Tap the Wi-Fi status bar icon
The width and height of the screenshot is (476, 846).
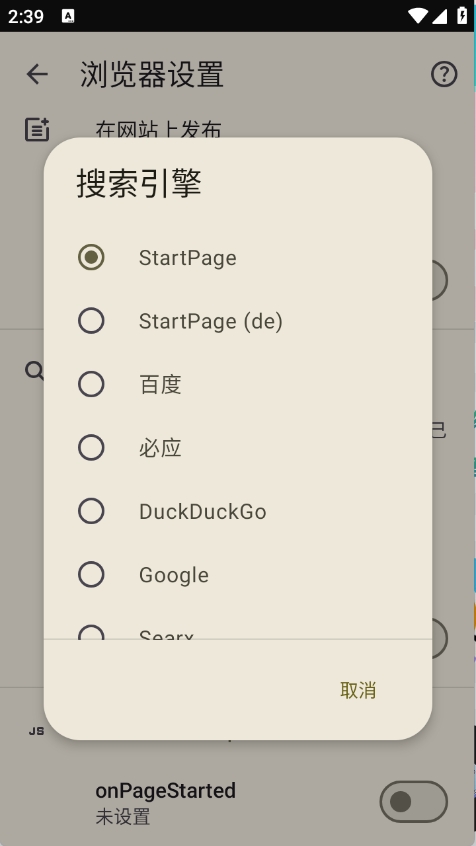click(x=417, y=16)
